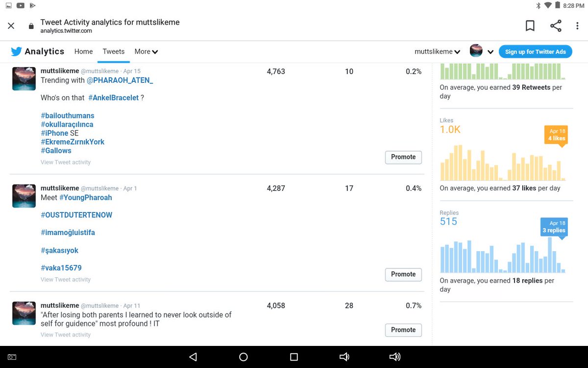This screenshot has width=588, height=368.
Task: Click the analytics.twitter.com address text
Action: (66, 31)
